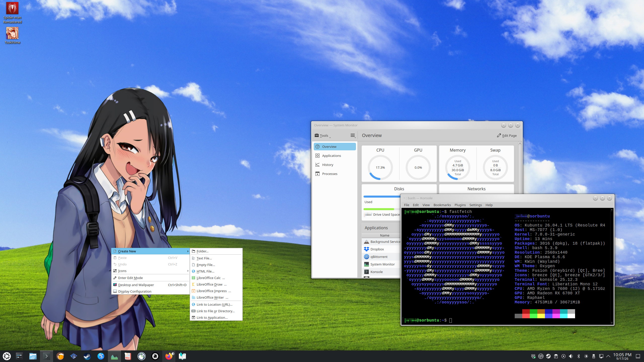
Task: Open the application launcher in the panel
Action: (x=7, y=356)
